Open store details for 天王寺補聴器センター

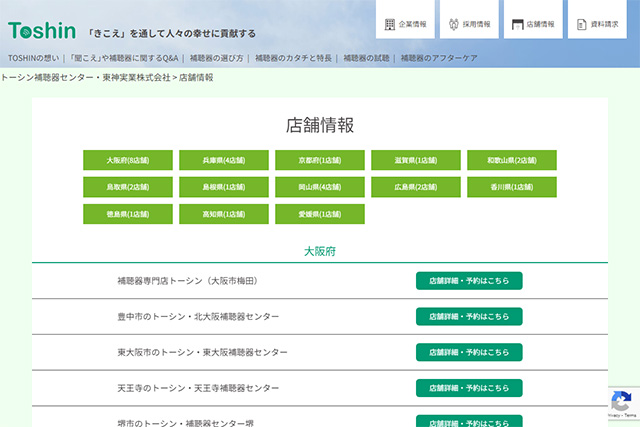click(469, 387)
